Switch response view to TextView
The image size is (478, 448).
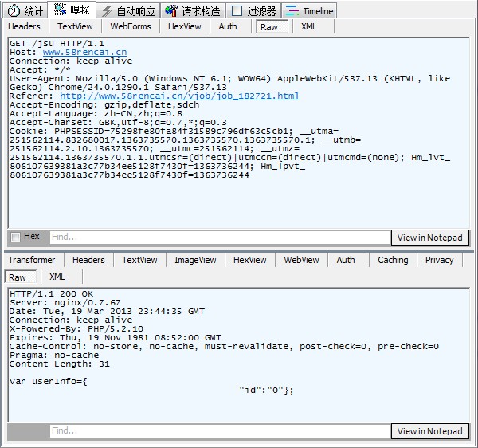(x=139, y=260)
